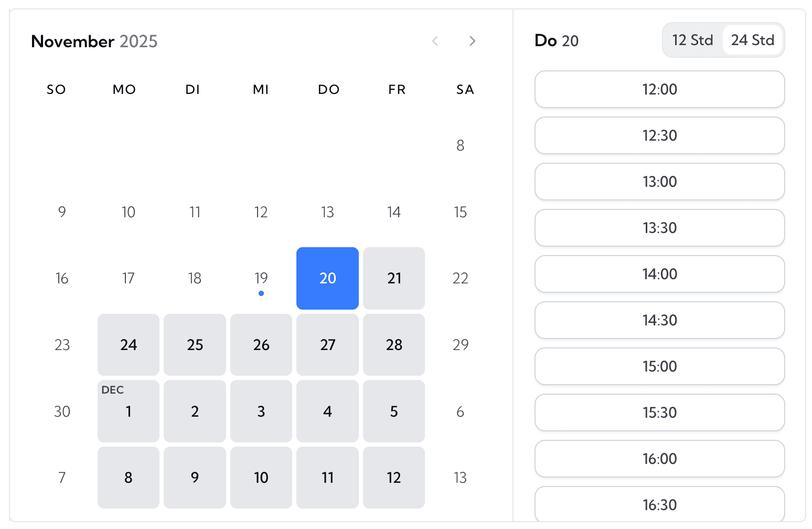The width and height of the screenshot is (812, 529).
Task: Choose Friday November 28
Action: (394, 345)
